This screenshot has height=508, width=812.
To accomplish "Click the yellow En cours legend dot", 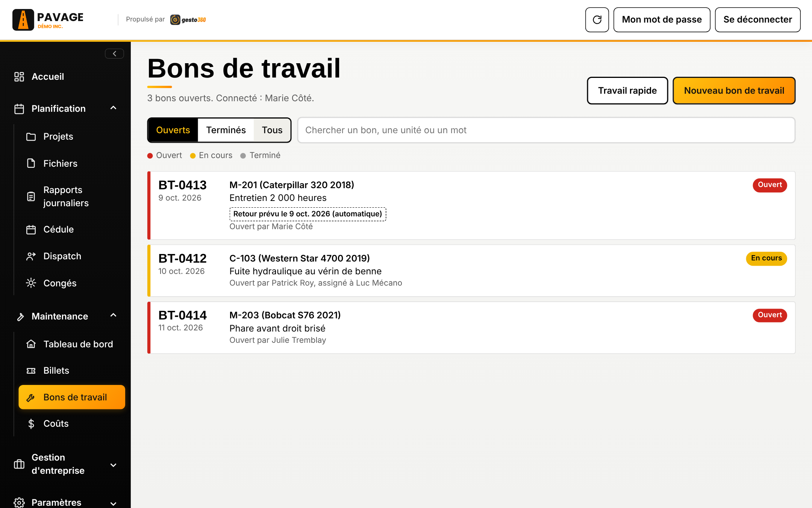I will pyautogui.click(x=193, y=156).
